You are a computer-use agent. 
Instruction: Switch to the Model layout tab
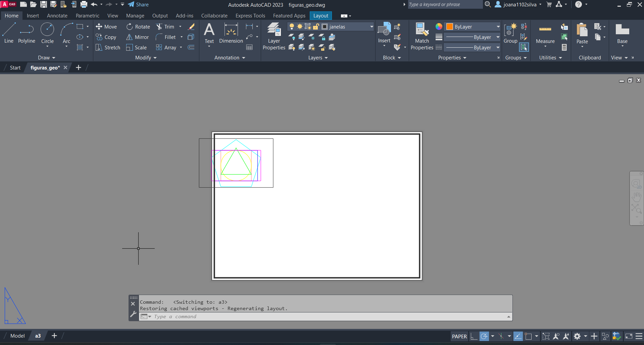coord(17,336)
